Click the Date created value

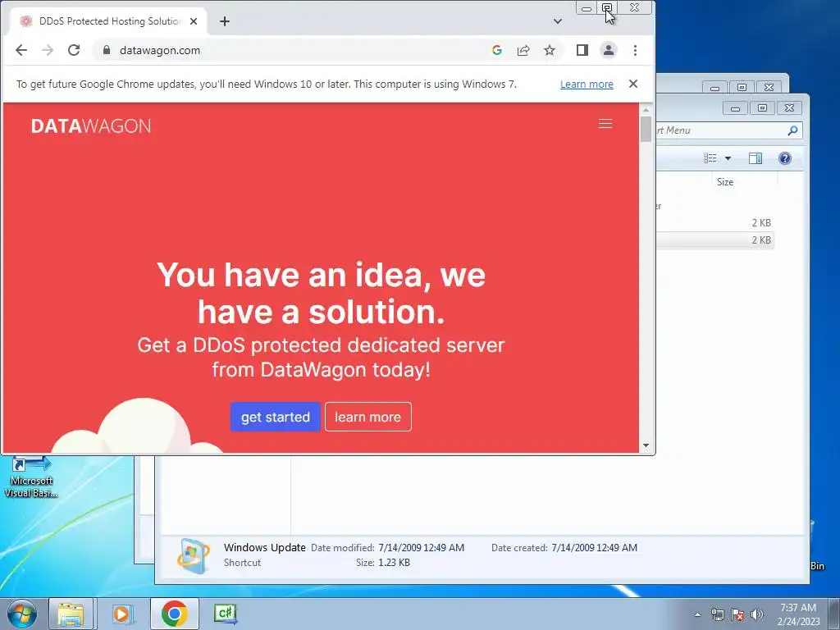594,547
